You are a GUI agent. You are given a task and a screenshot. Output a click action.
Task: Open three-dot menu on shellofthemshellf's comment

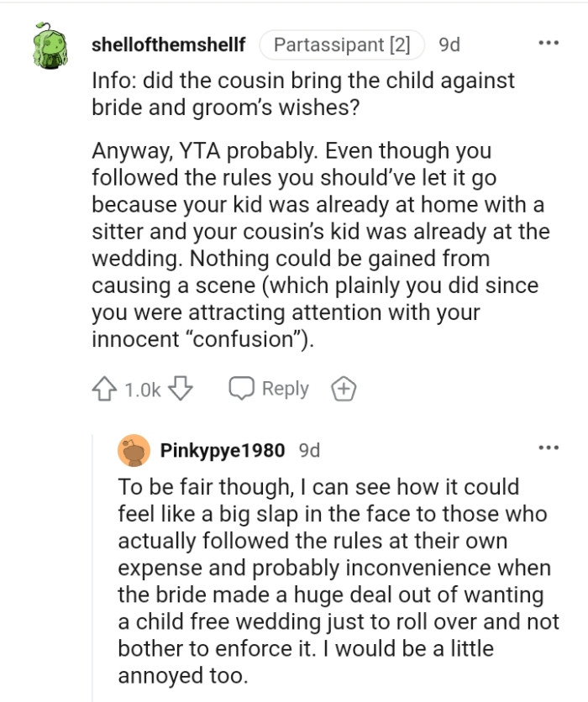(549, 43)
